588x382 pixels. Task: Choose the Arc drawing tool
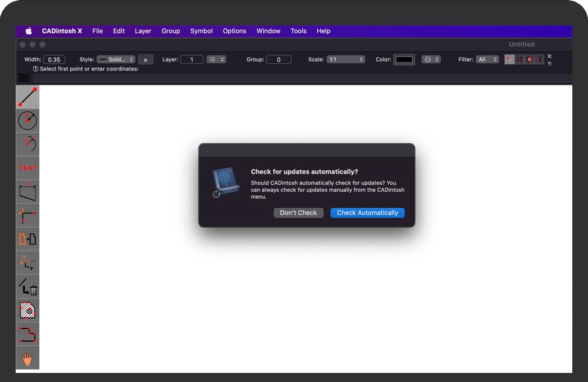click(x=27, y=144)
